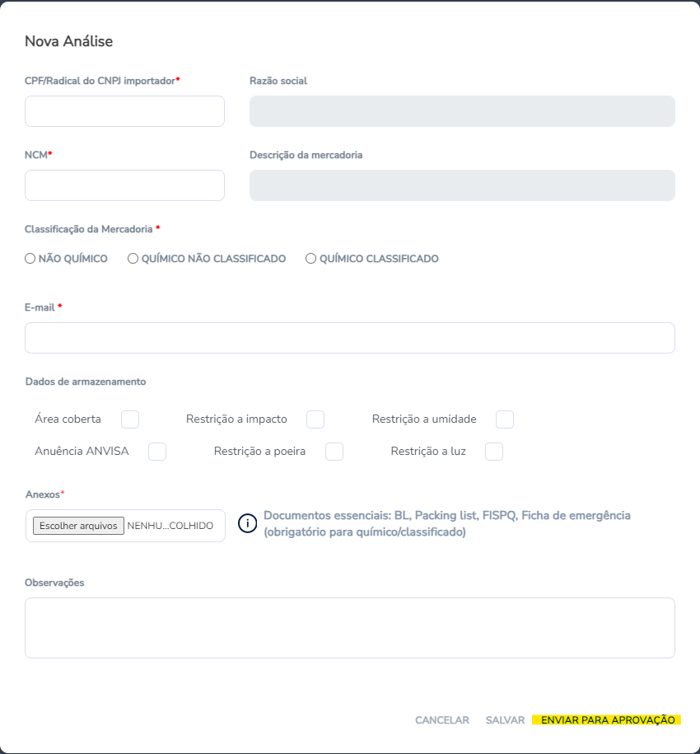Click the Razão social disabled field
This screenshot has width=700, height=754.
coord(462,111)
